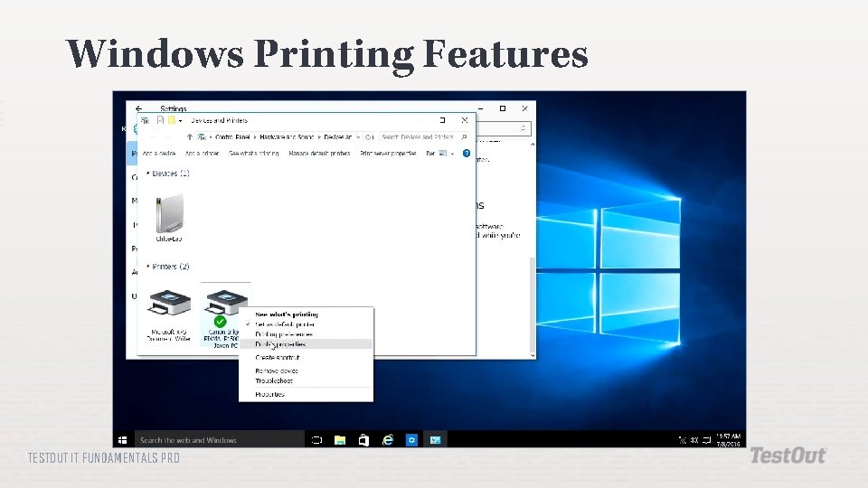
Task: Click the volume icon in system tray
Action: 694,440
